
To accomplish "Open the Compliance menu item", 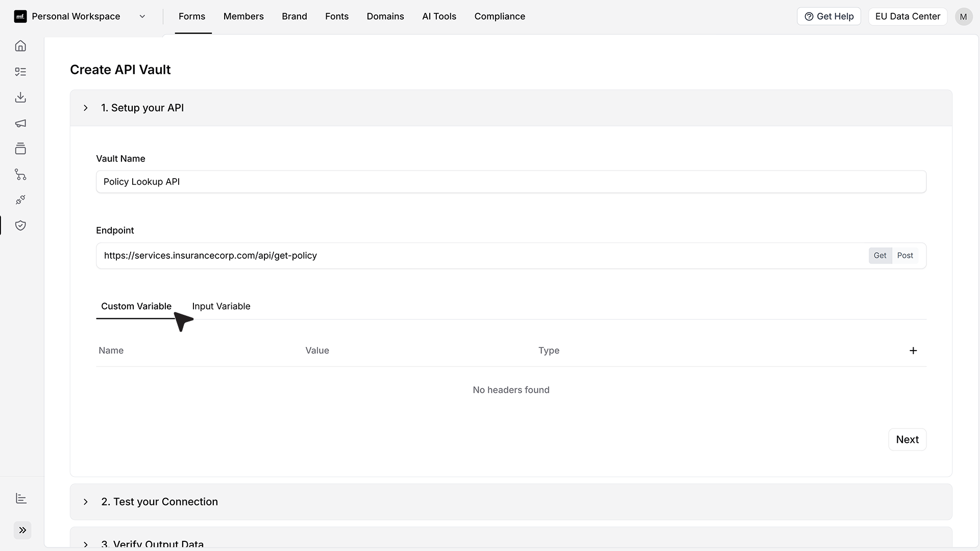I will coord(500,16).
